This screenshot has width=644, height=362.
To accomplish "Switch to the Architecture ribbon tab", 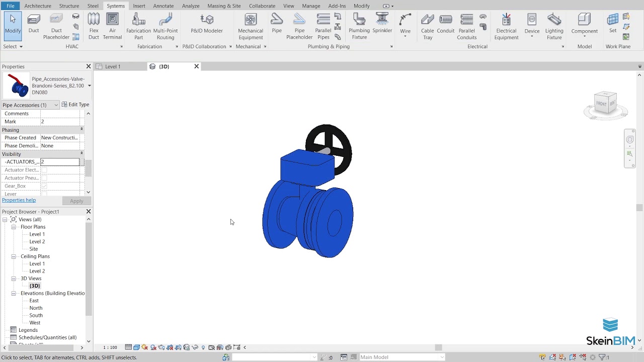I will pos(38,6).
